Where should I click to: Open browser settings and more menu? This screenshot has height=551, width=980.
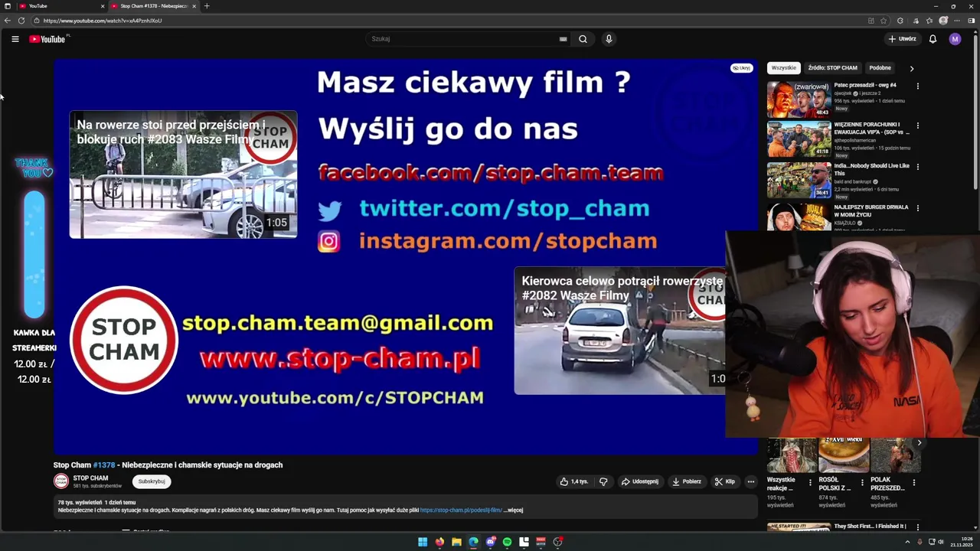pos(958,21)
